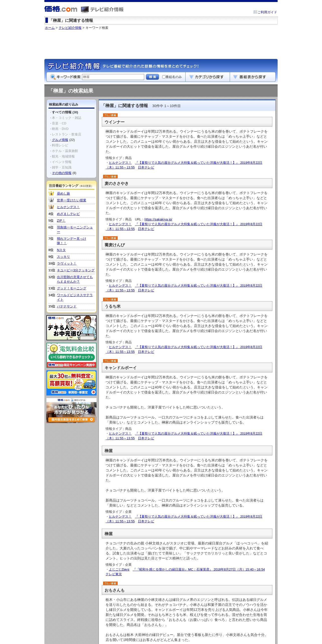This screenshot has height=644, width=322.
Task: Open 昼めし旅 ranking link
Action: (x=63, y=194)
